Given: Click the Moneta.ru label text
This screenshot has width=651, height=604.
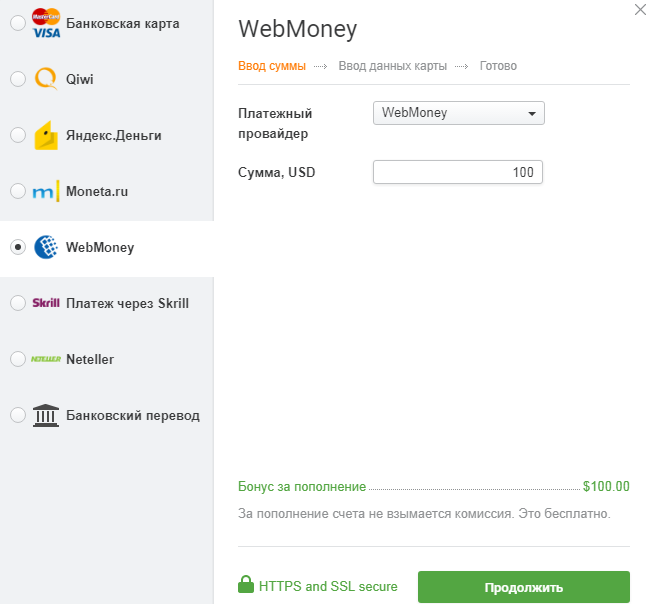Looking at the screenshot, I should [x=97, y=191].
